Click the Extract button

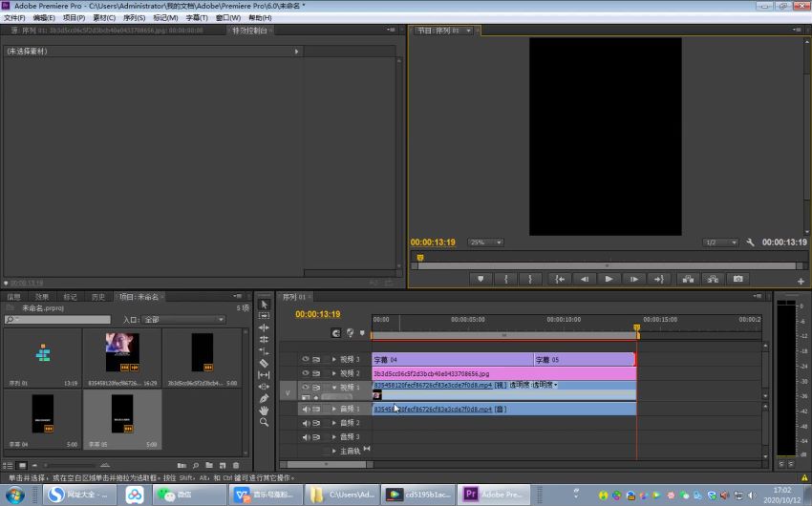point(713,279)
